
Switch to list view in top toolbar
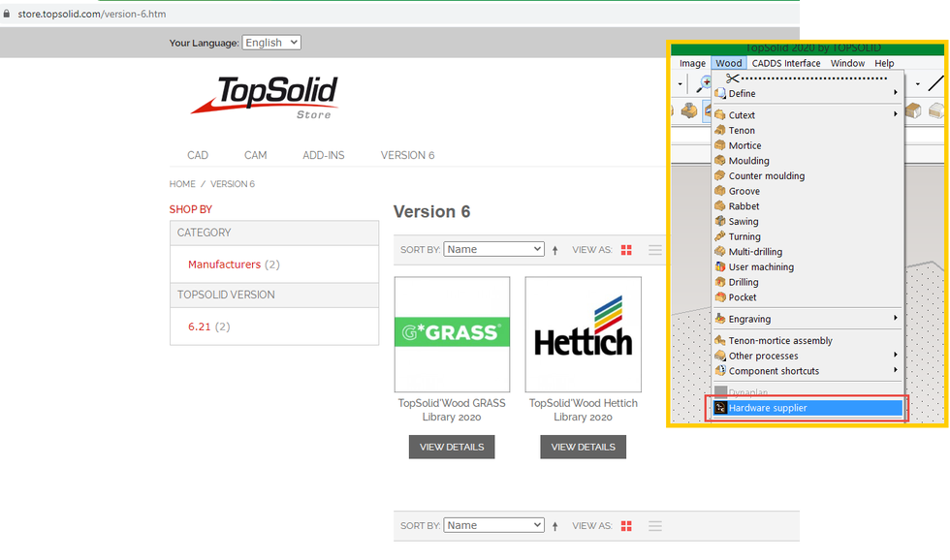[655, 250]
